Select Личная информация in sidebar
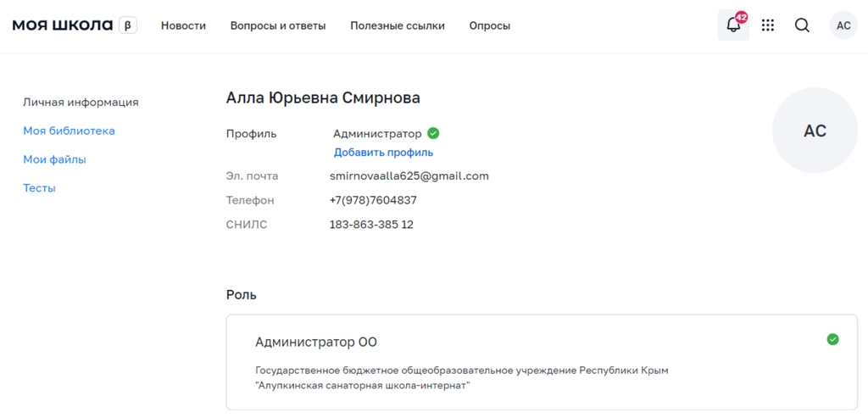868x418 pixels. click(81, 103)
